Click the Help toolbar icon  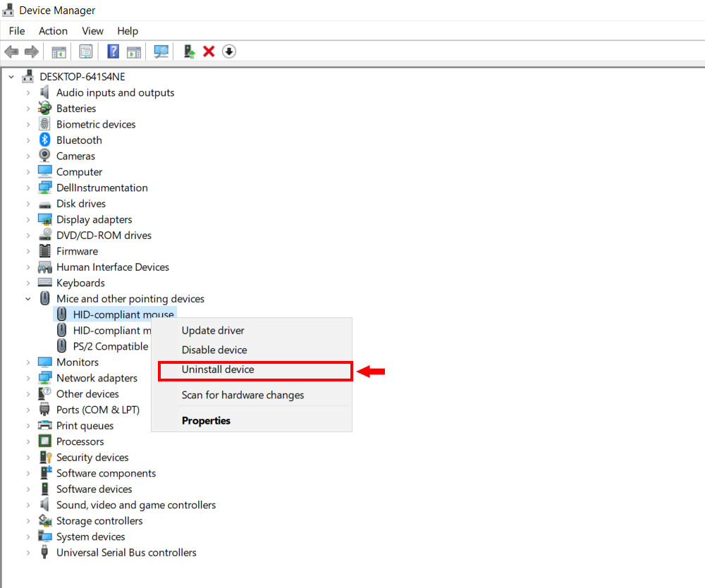coord(113,51)
